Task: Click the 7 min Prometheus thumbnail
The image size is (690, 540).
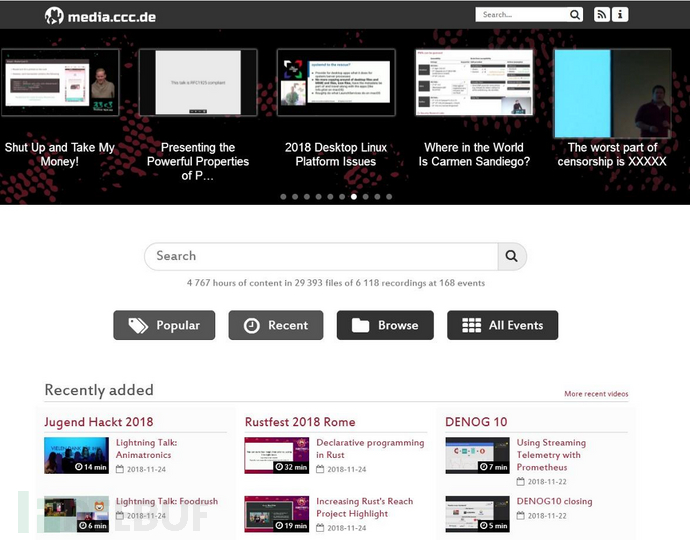Action: 477,455
